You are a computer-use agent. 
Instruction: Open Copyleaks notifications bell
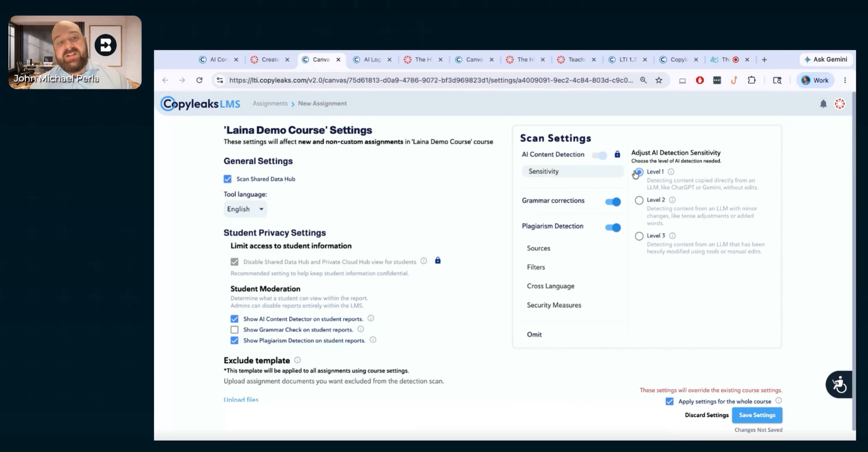click(x=823, y=104)
